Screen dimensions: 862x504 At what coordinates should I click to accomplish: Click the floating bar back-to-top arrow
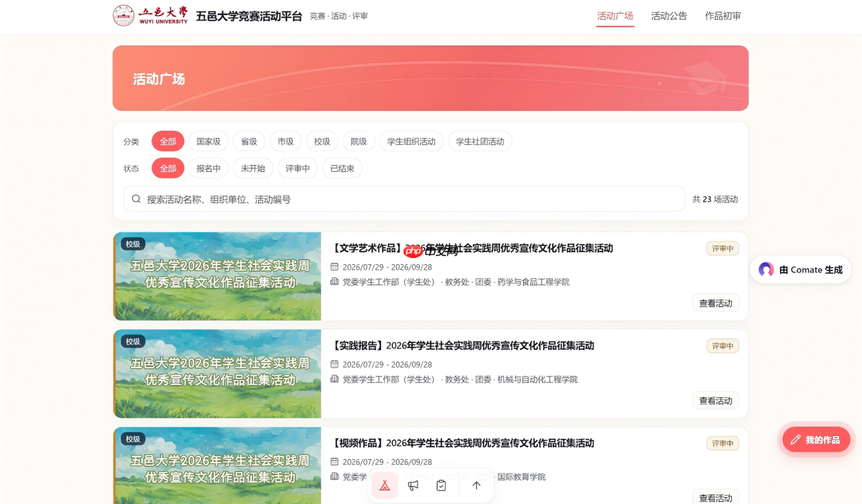point(476,486)
